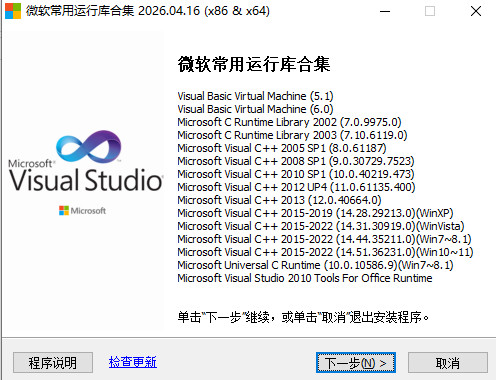Image resolution: width=496 pixels, height=380 pixels.
Task: Minimize the installer window
Action: [385, 11]
